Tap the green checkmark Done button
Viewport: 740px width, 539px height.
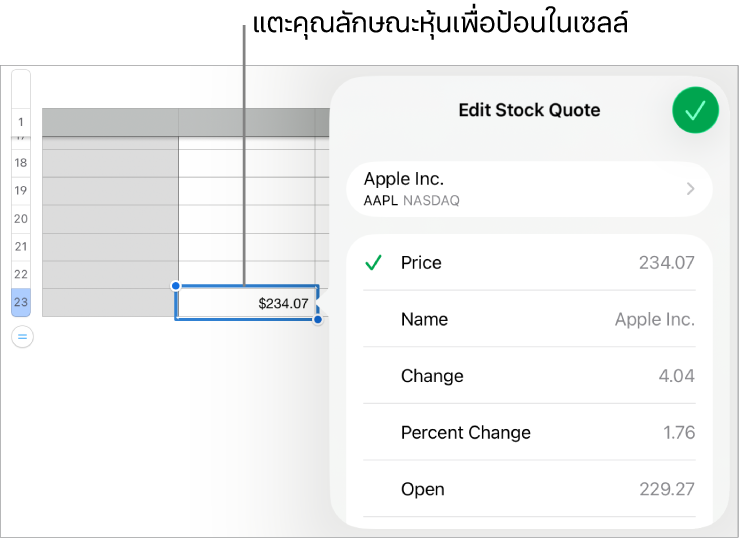coord(696,110)
